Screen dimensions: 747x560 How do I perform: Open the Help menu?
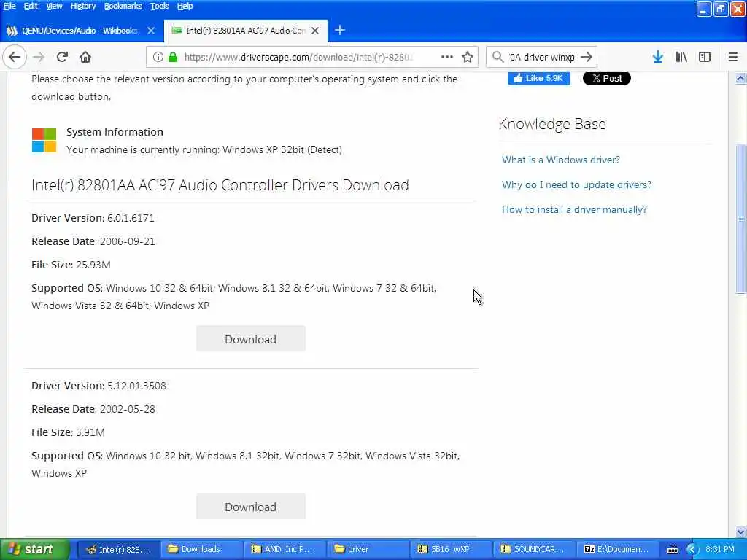click(185, 6)
